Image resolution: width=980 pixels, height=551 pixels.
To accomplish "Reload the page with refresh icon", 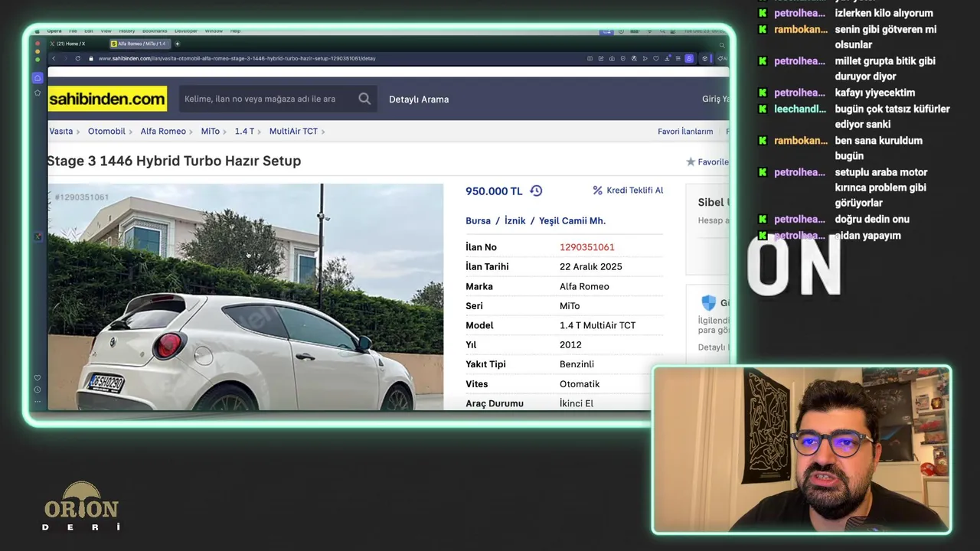I will point(77,58).
